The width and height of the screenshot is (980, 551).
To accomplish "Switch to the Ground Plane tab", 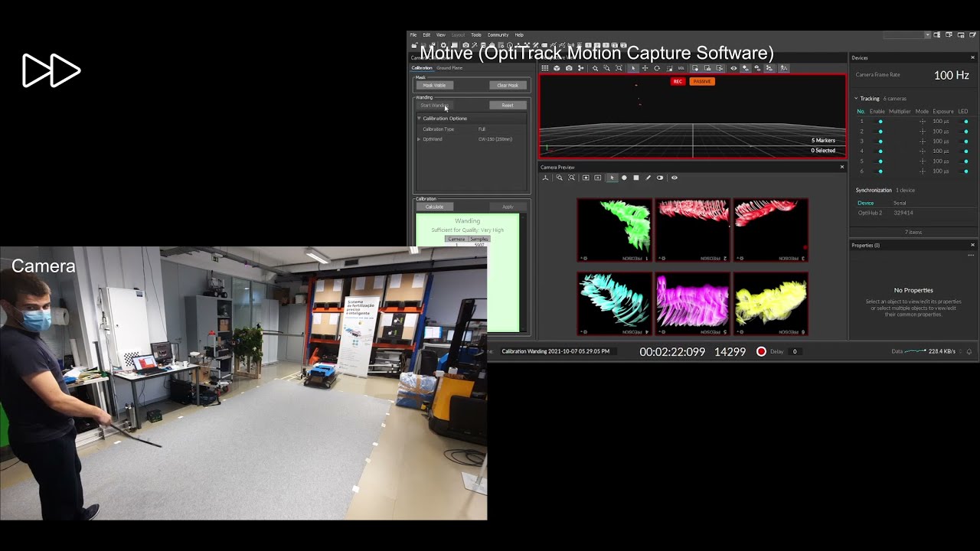I will (x=449, y=68).
